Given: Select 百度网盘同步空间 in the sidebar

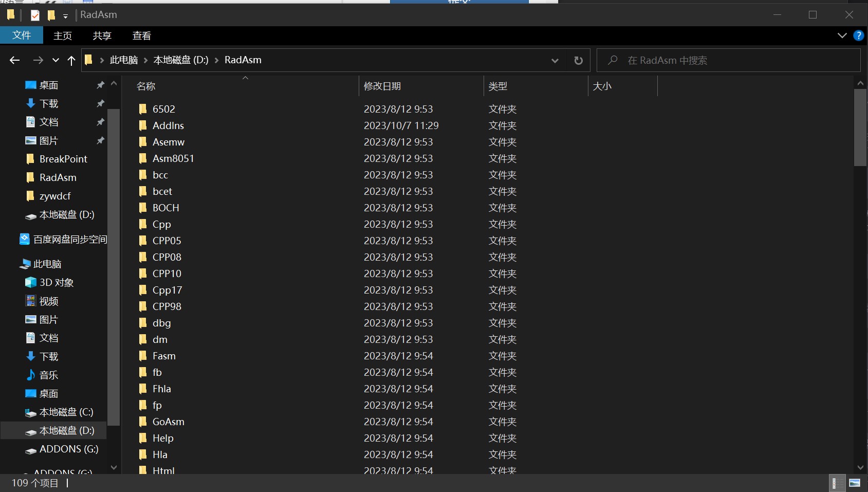Looking at the screenshot, I should click(70, 240).
